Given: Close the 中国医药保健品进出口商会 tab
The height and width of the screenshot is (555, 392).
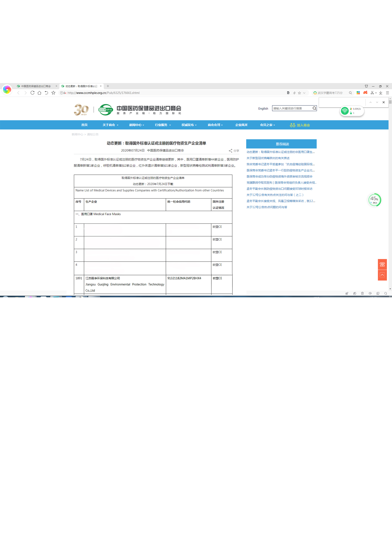Looking at the screenshot, I should [x=57, y=86].
